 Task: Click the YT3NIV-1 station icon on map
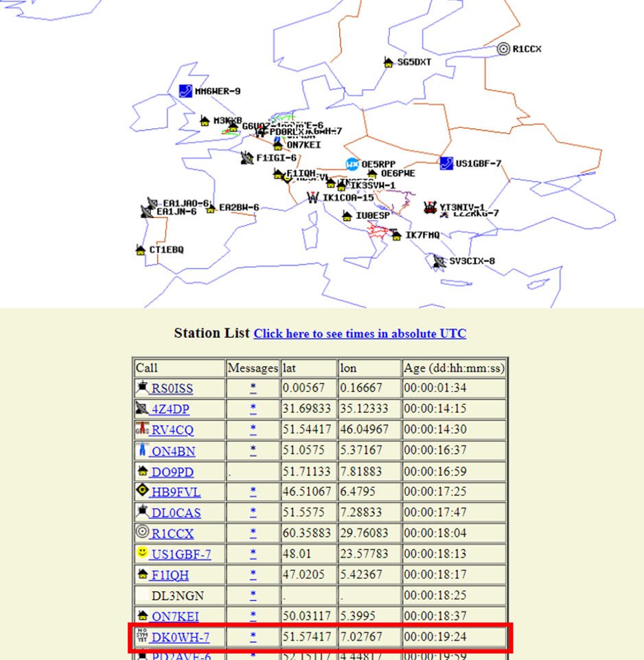pyautogui.click(x=430, y=207)
